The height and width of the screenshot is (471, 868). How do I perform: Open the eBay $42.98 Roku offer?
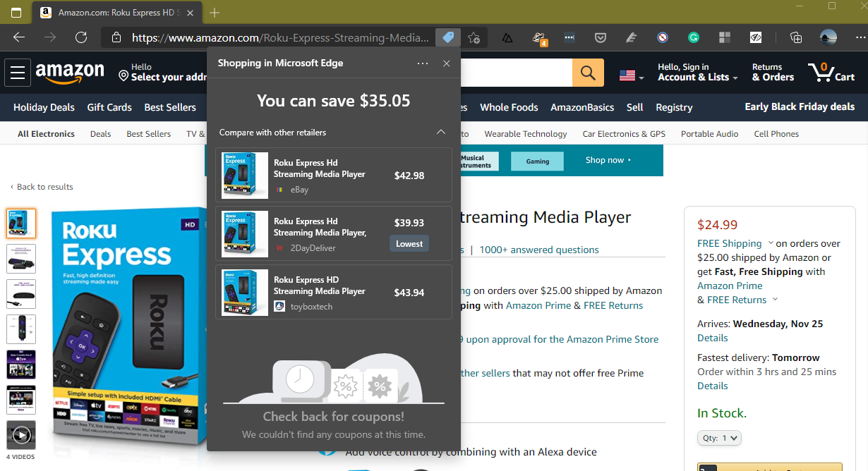(x=334, y=175)
